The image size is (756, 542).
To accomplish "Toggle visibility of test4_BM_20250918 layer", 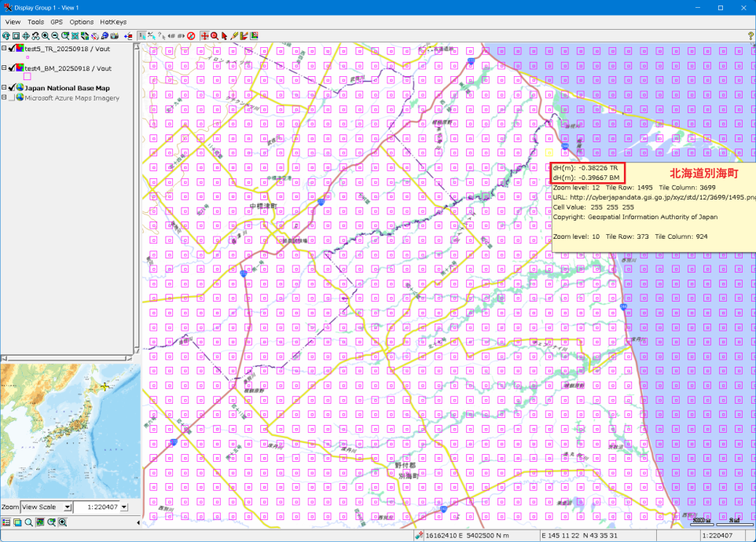I will pyautogui.click(x=11, y=68).
